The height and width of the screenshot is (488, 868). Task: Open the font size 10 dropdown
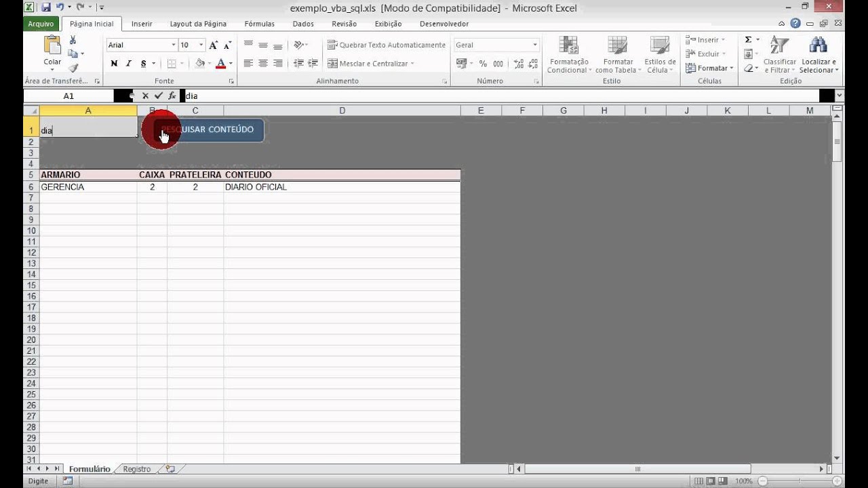point(201,45)
